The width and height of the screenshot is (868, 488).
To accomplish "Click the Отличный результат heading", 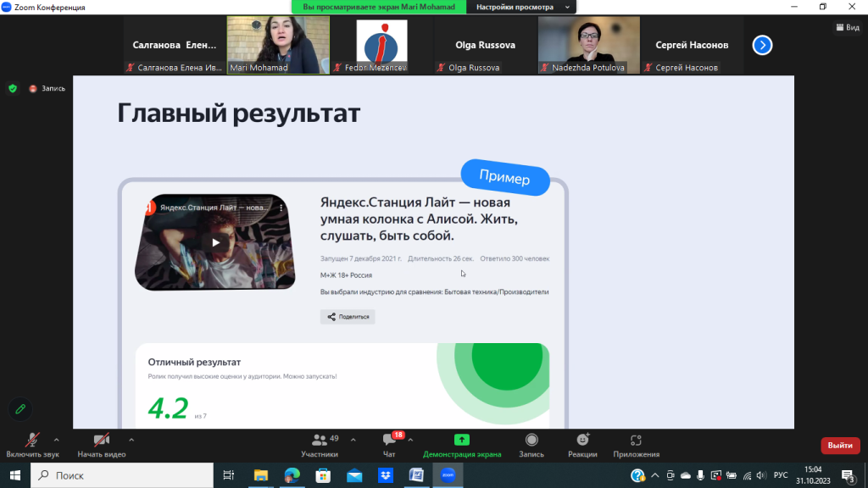I will pos(194,362).
